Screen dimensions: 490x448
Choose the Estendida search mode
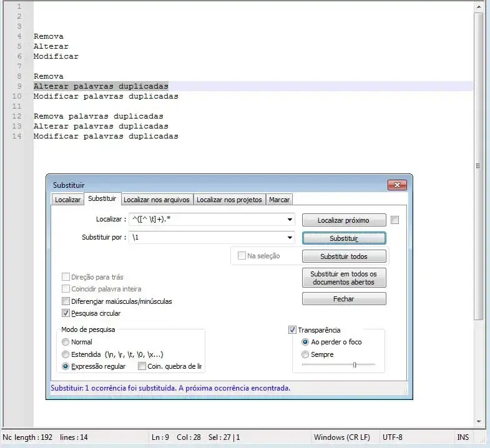66,354
